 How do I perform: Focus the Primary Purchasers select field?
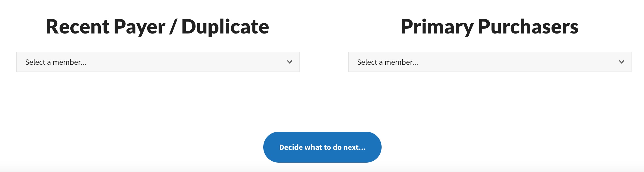point(490,62)
